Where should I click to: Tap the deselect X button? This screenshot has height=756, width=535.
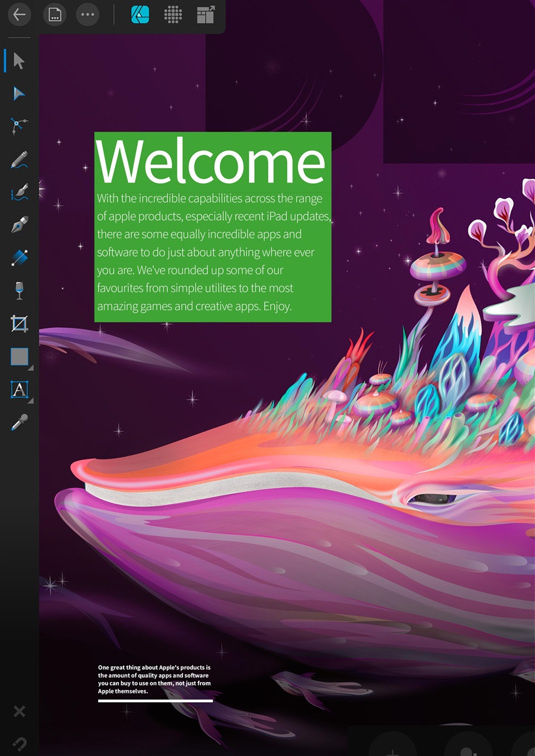click(x=20, y=711)
